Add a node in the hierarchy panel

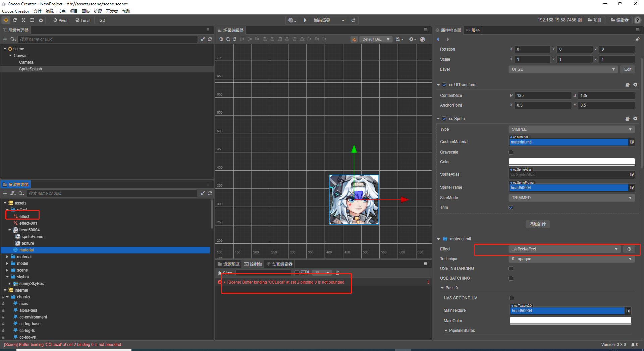(5, 39)
